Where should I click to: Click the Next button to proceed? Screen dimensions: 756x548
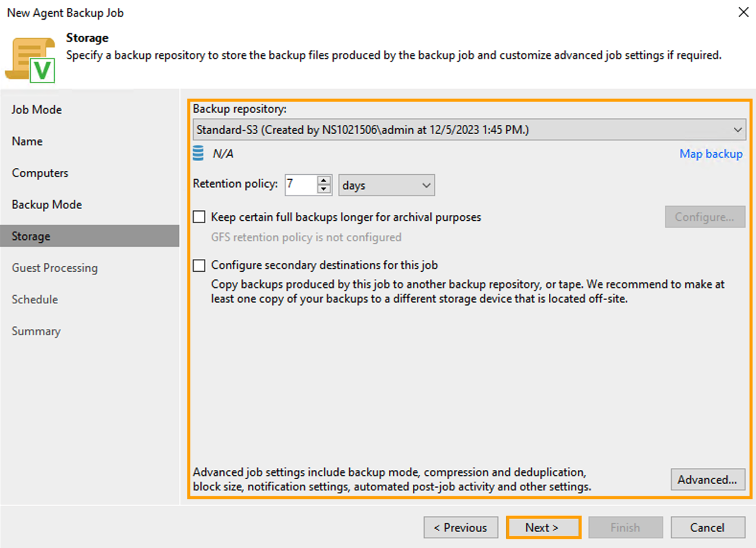(543, 527)
